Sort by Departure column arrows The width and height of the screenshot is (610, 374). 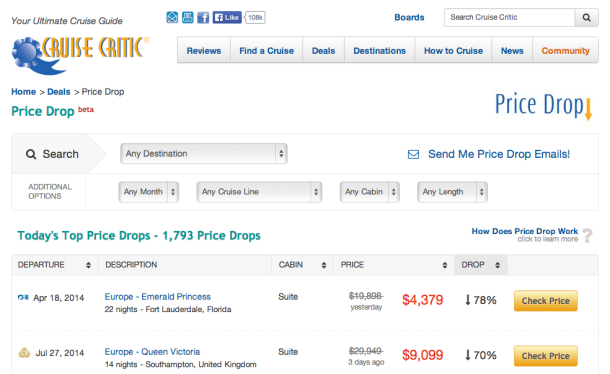88,265
